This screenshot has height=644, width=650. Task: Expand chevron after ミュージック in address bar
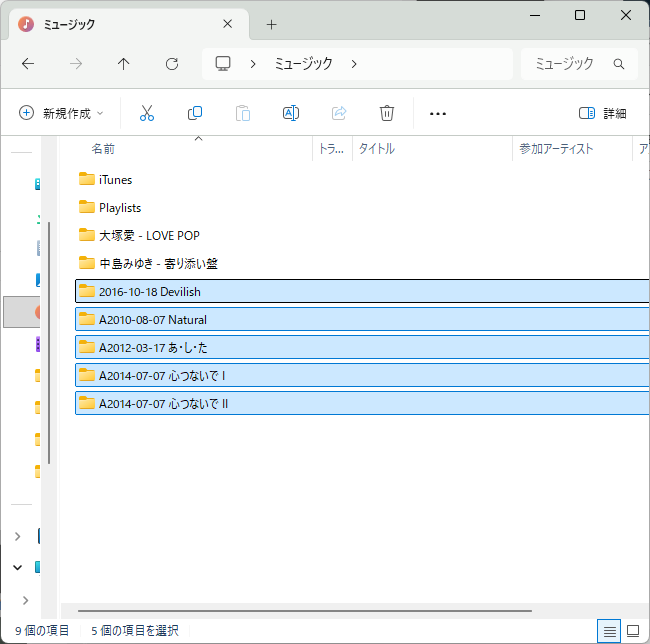[354, 64]
